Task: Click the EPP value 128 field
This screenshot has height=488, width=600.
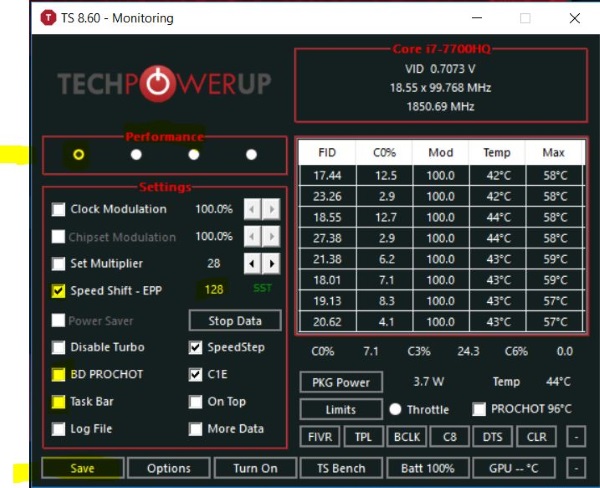Action: point(214,289)
